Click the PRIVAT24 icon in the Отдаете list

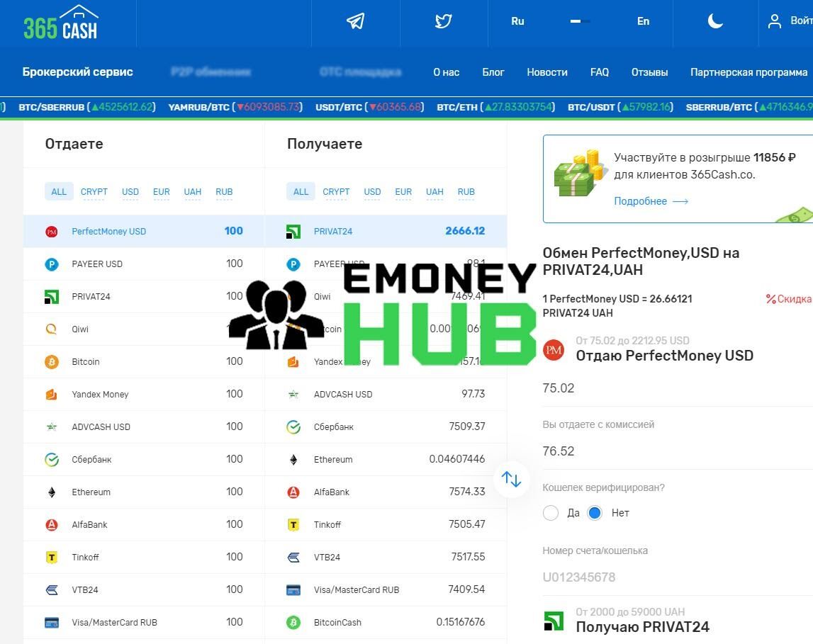pos(51,297)
